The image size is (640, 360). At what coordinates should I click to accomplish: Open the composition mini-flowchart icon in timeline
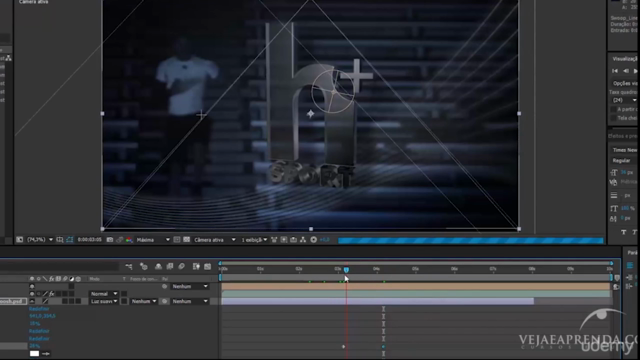[129, 267]
